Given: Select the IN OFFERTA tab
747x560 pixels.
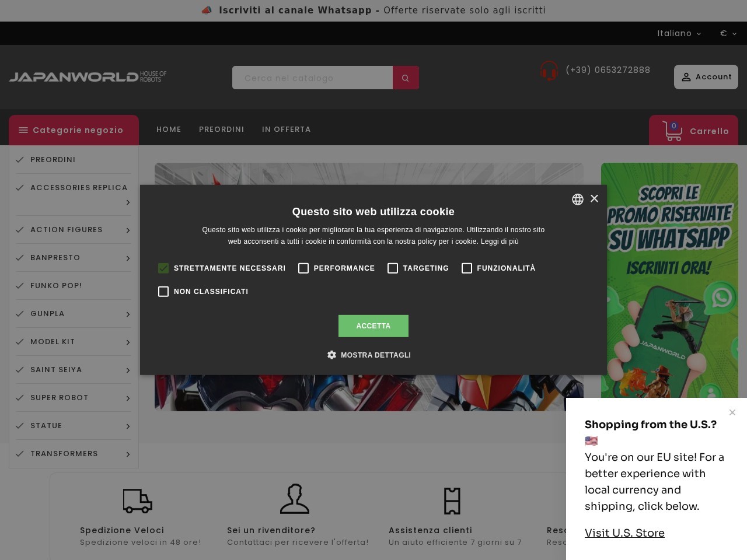Looking at the screenshot, I should point(287,129).
